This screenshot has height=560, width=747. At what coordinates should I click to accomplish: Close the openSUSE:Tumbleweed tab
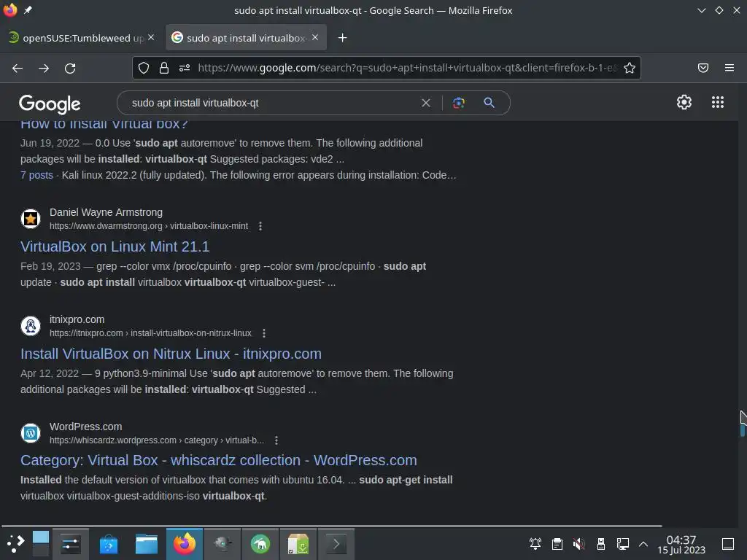[151, 37]
